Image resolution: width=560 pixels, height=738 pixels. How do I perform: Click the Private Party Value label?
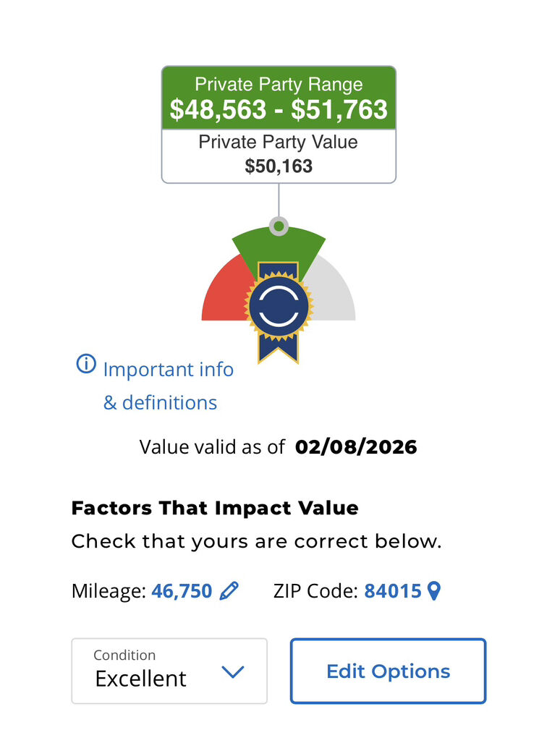[279, 143]
